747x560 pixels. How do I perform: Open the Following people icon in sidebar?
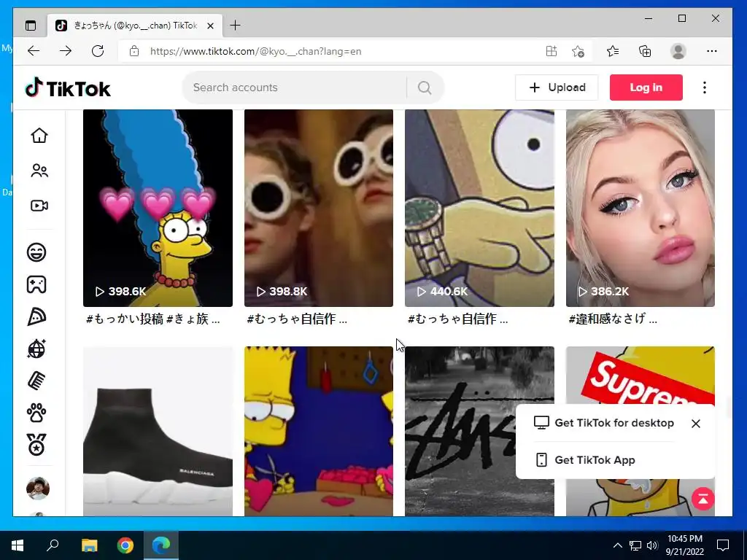(39, 171)
